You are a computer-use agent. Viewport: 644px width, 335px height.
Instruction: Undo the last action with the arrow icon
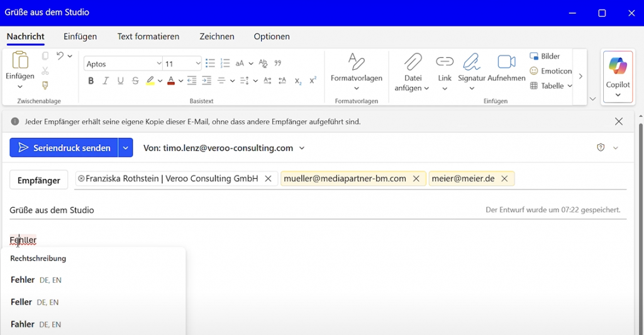click(x=60, y=55)
